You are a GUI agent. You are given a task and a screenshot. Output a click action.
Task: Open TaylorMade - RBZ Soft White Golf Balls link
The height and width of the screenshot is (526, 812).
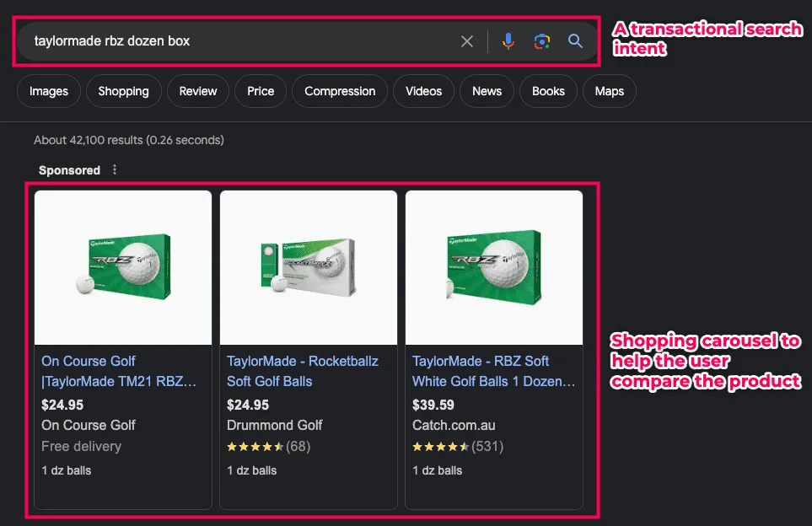(x=493, y=371)
